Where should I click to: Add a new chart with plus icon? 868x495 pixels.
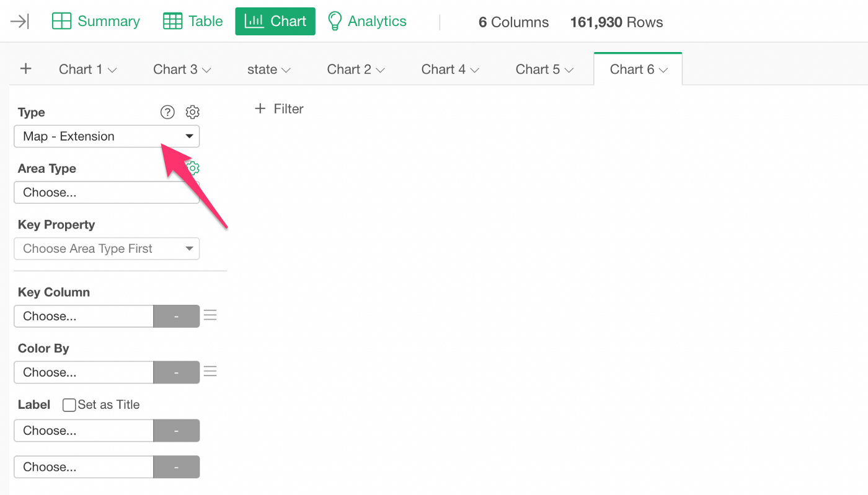pyautogui.click(x=25, y=69)
